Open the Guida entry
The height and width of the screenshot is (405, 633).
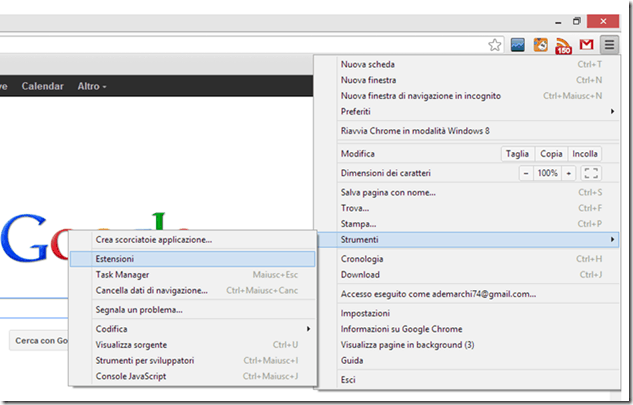click(x=478, y=361)
